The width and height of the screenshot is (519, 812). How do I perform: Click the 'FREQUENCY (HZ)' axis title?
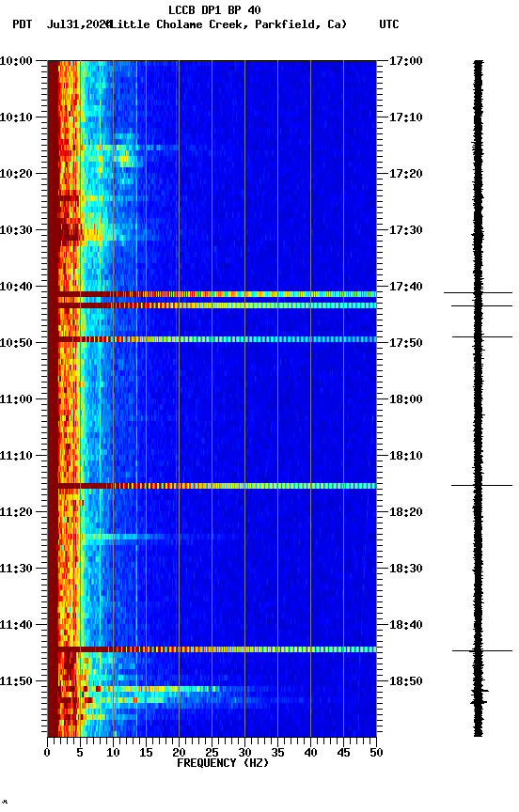pos(223,763)
